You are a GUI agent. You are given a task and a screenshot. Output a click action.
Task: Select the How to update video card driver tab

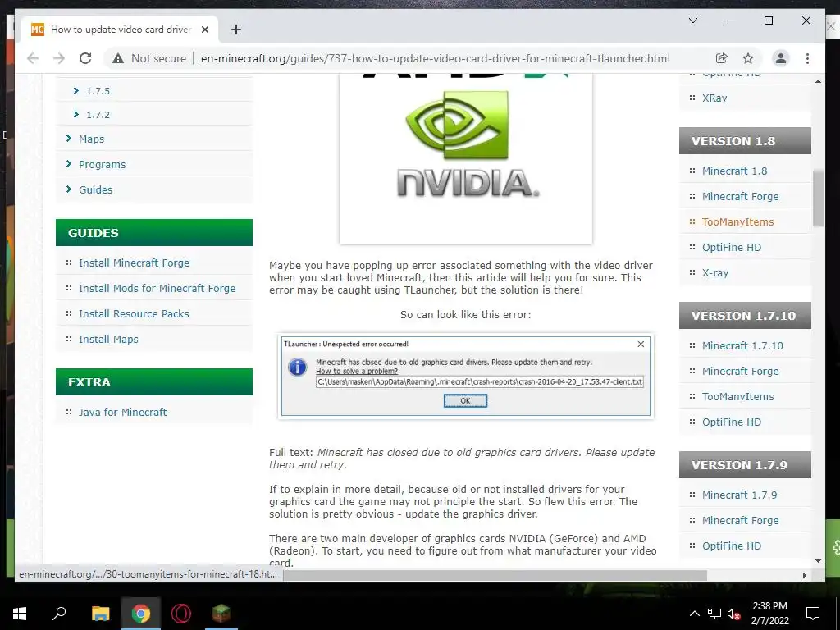pos(121,30)
